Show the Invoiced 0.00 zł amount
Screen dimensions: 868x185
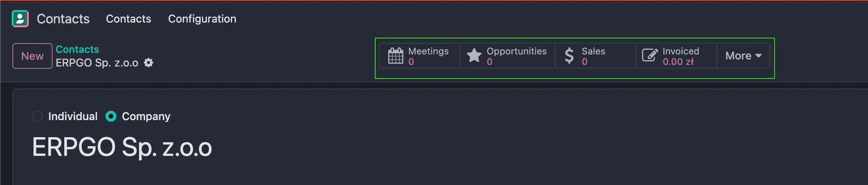pyautogui.click(x=678, y=62)
